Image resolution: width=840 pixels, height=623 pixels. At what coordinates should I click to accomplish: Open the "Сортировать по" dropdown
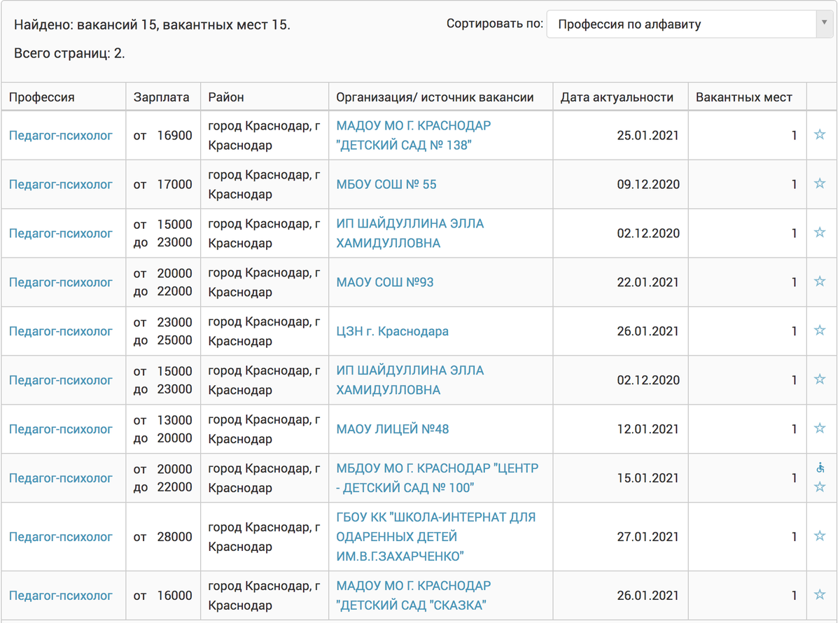coord(689,23)
